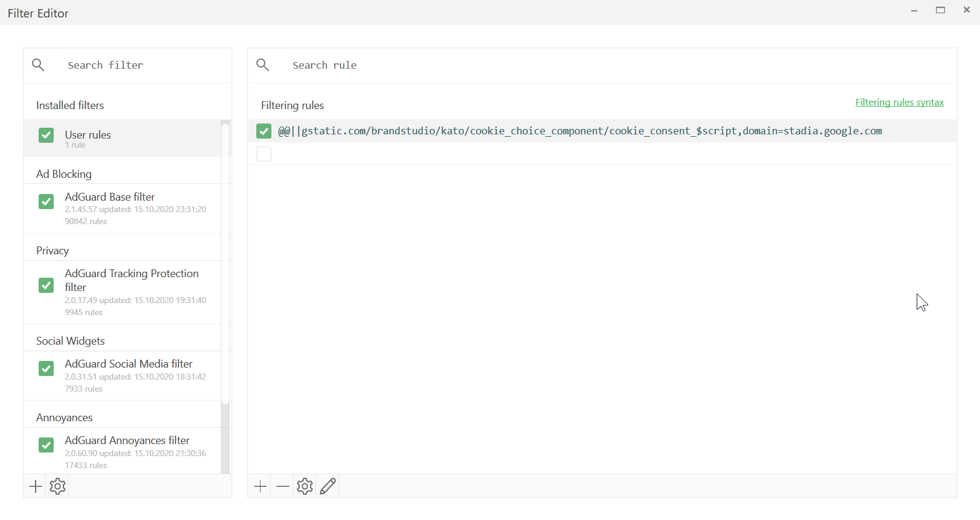Click the Ad Blocking category heading
The width and height of the screenshot is (980, 520).
point(64,174)
